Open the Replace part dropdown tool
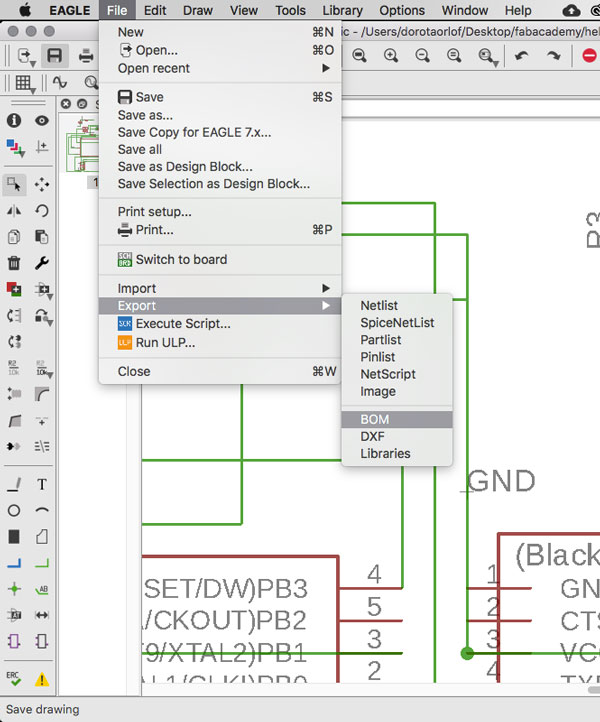The height and width of the screenshot is (722, 600). 43,317
